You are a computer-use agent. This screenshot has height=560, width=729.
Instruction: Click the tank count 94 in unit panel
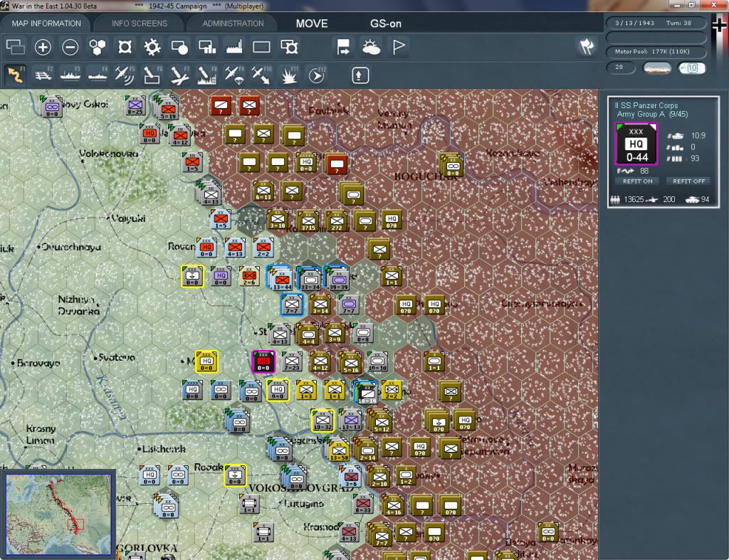pos(705,199)
